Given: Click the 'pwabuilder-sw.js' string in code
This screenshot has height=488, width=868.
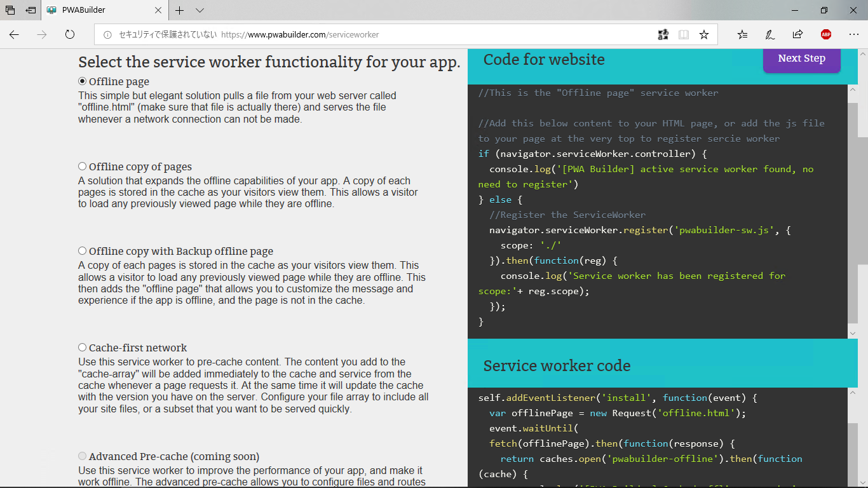Looking at the screenshot, I should pos(724,230).
